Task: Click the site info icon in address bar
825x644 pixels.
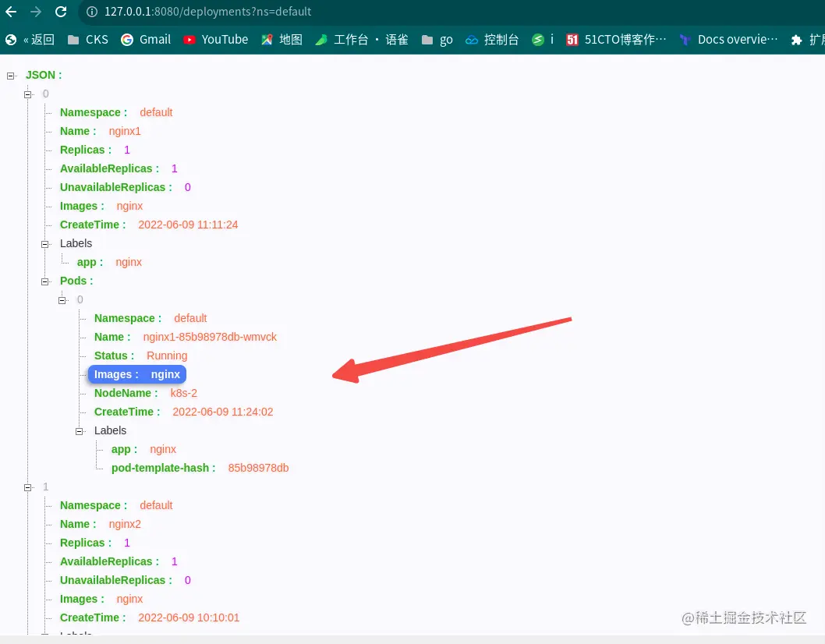Action: pos(91,12)
